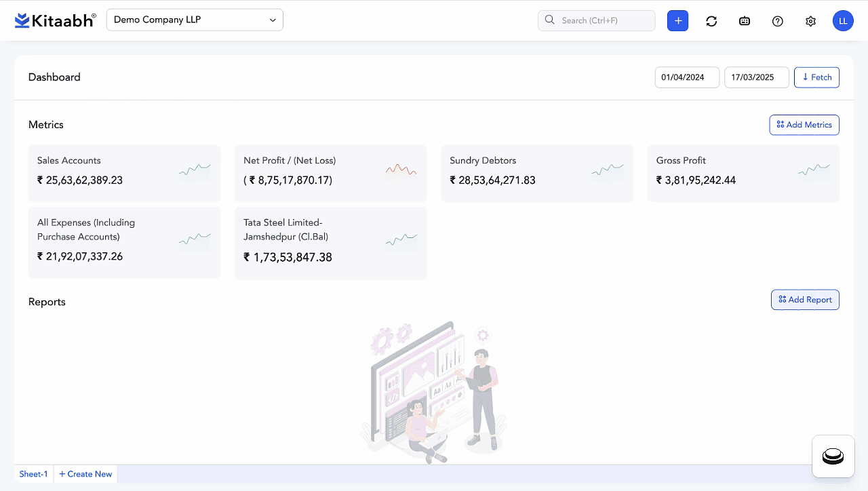868x491 pixels.
Task: Click the Add Metrics button
Action: pyautogui.click(x=804, y=125)
